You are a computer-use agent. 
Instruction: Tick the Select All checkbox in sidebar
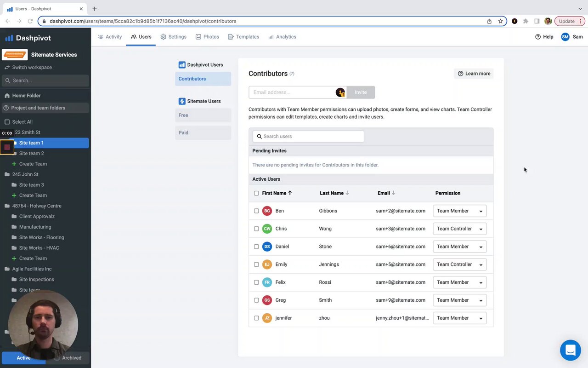coord(7,122)
